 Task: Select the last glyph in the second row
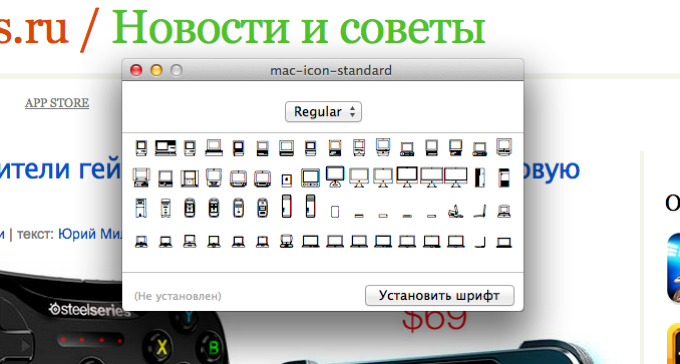[504, 177]
